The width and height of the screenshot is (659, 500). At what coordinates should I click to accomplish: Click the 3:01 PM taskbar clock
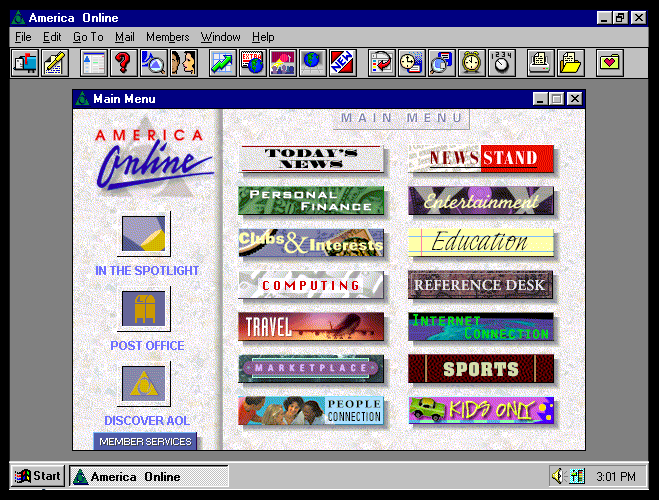tap(616, 476)
